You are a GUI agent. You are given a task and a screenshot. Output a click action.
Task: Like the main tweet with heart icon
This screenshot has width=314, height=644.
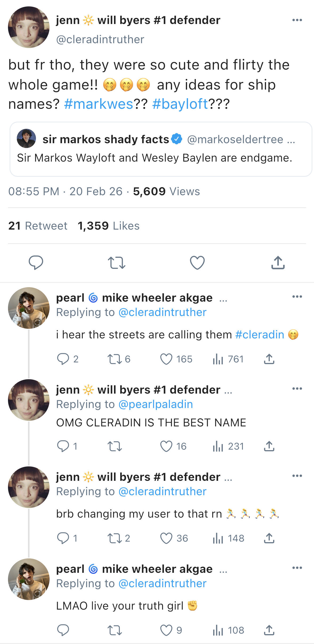[x=197, y=263]
